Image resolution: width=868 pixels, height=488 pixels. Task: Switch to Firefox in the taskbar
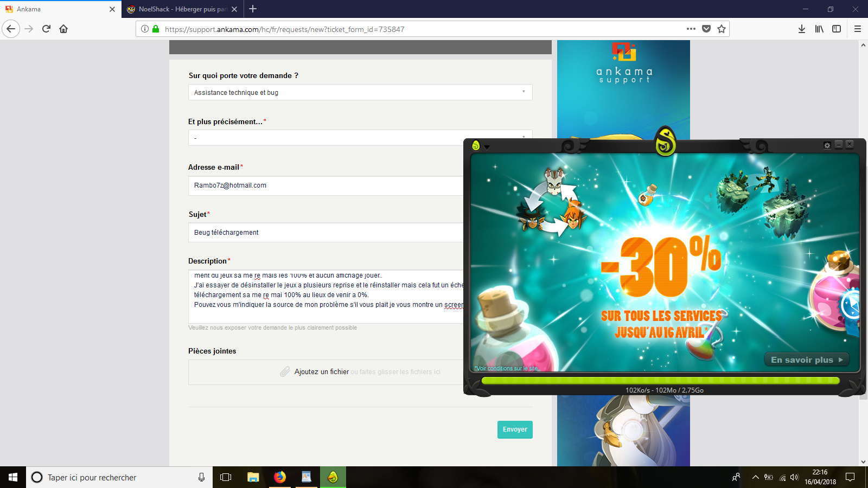280,477
